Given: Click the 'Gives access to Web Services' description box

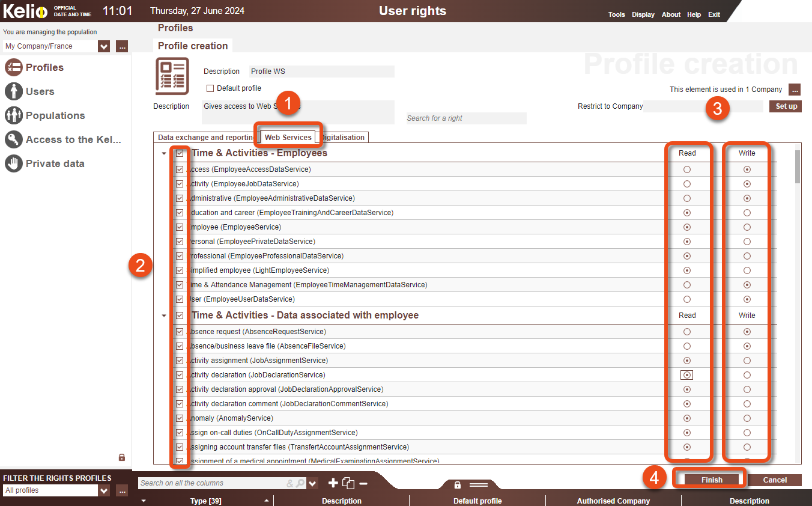Looking at the screenshot, I should coord(298,112).
